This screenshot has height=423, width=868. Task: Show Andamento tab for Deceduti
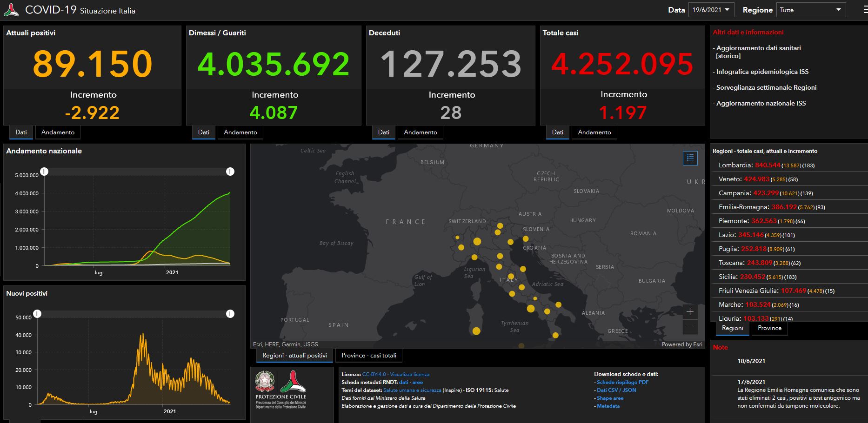[x=420, y=132]
